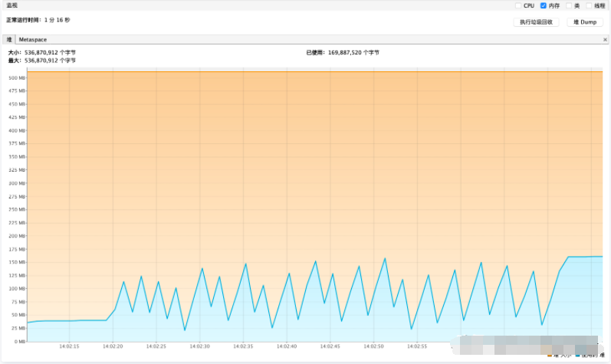Enable the CPU checkbox
The height and width of the screenshot is (364, 611).
[518, 5]
